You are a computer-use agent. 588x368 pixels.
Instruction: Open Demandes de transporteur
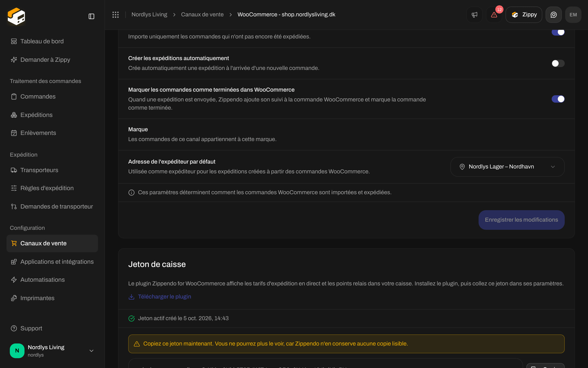coord(52,207)
